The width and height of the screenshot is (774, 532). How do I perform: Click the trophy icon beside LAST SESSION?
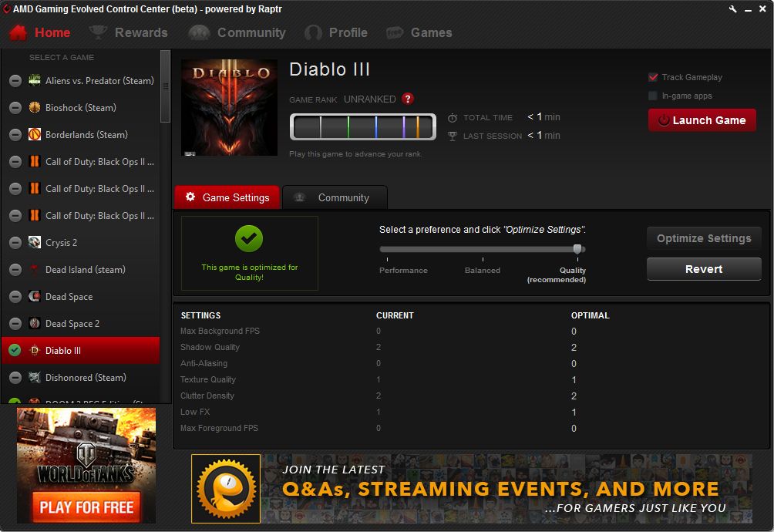tap(452, 135)
